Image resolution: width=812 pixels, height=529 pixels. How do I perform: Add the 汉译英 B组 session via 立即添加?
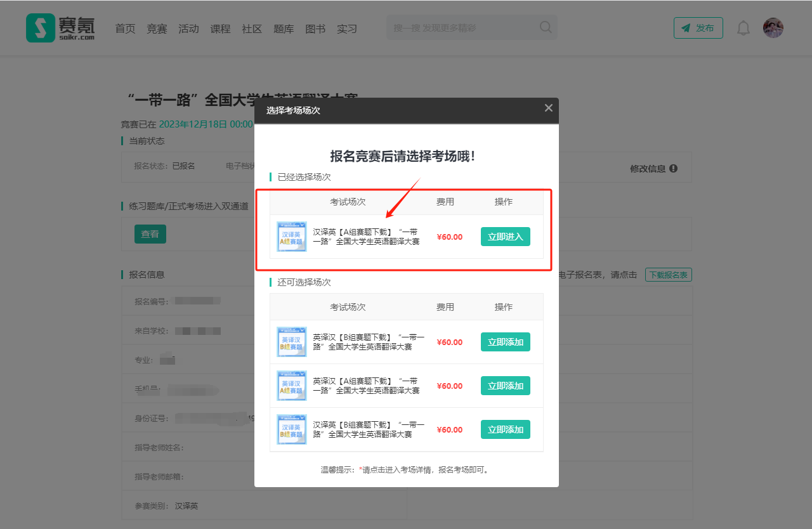[505, 430]
